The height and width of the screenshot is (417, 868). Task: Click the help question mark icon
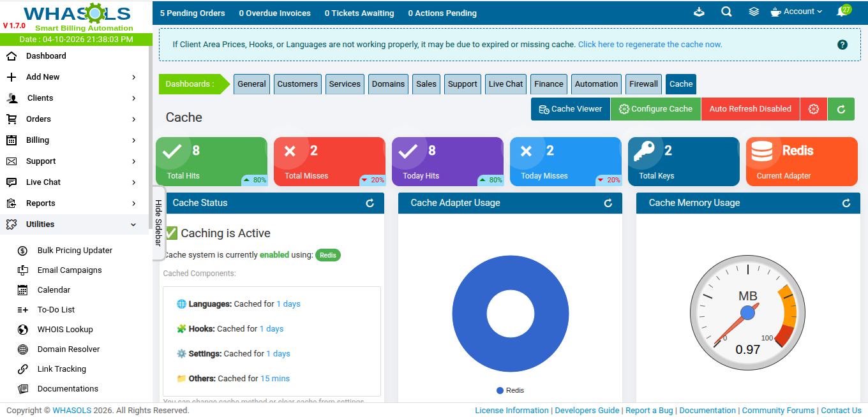[x=842, y=45]
